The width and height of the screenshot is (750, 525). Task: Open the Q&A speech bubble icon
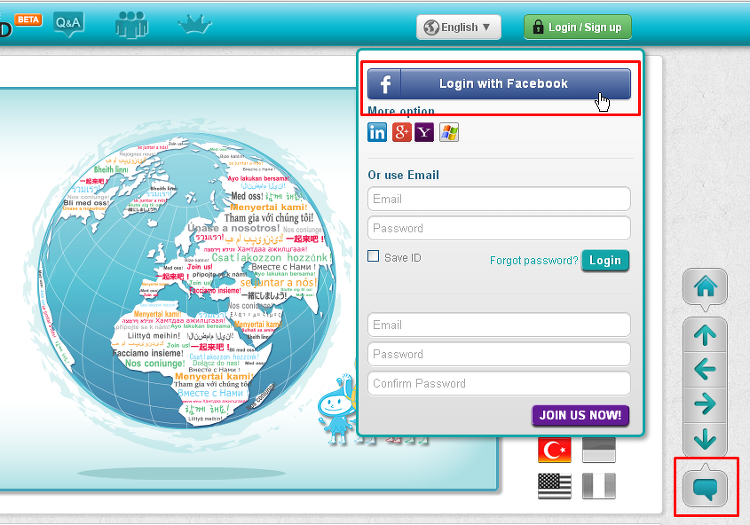69,24
